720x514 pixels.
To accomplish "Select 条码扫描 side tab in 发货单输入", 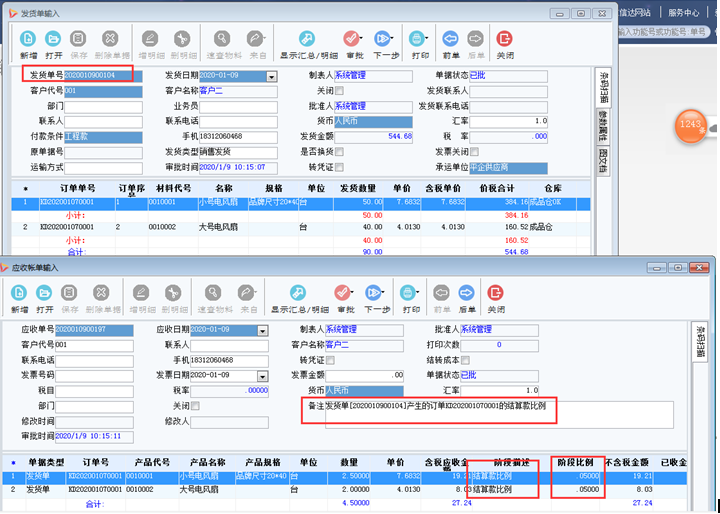I will [603, 88].
